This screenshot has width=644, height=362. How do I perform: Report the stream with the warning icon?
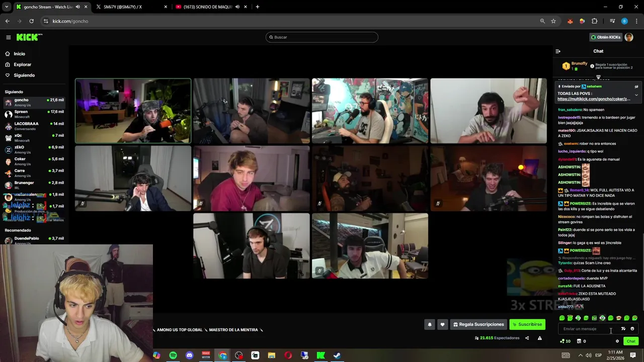tap(539, 338)
